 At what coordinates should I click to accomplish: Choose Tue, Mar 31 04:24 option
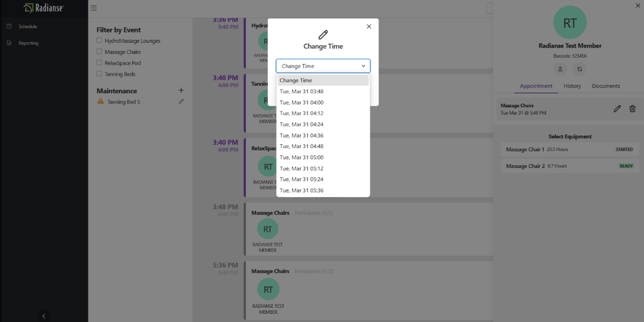(x=323, y=124)
